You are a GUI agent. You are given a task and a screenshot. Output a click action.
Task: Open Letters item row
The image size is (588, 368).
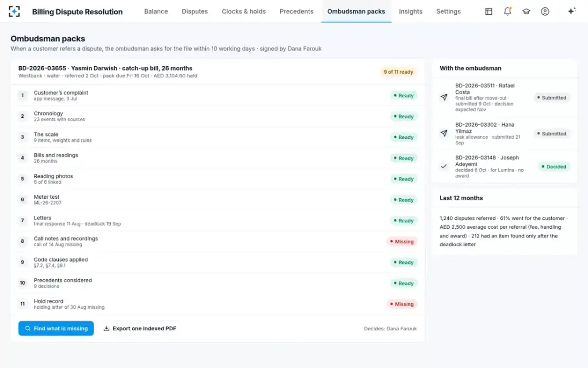point(218,221)
